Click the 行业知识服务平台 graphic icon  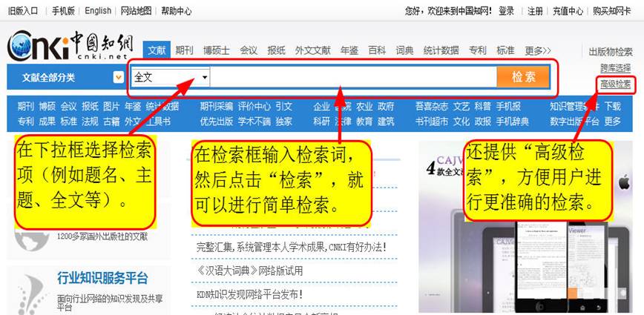[x=32, y=294]
